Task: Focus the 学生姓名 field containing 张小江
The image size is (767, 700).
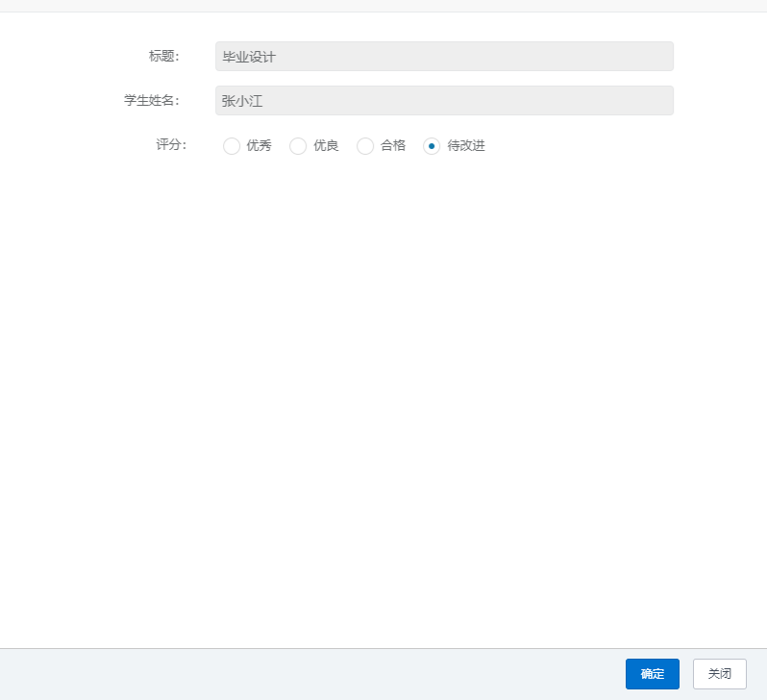Action: [x=444, y=100]
